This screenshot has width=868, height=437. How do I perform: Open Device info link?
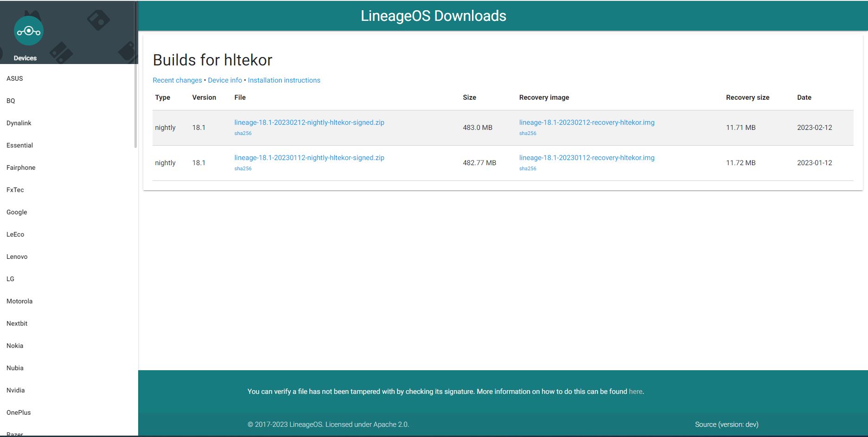pyautogui.click(x=225, y=80)
